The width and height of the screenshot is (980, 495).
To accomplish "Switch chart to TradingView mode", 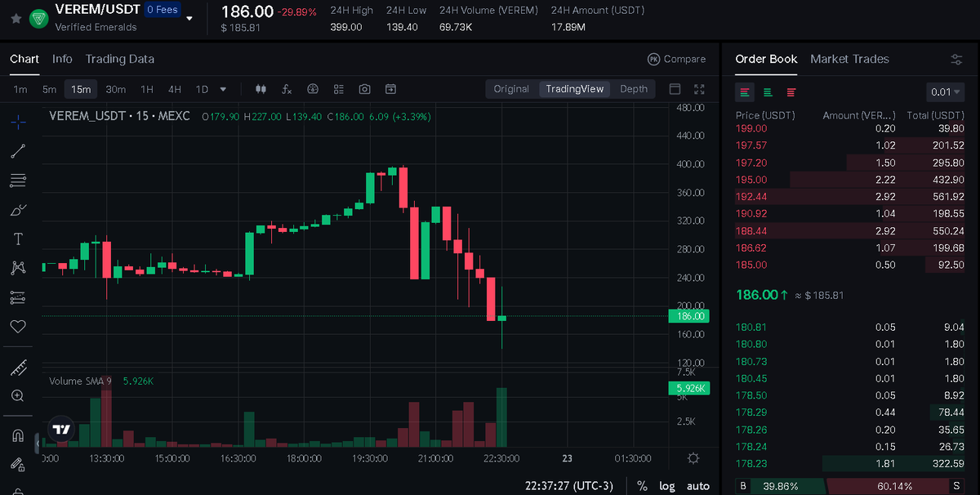I will coord(575,89).
